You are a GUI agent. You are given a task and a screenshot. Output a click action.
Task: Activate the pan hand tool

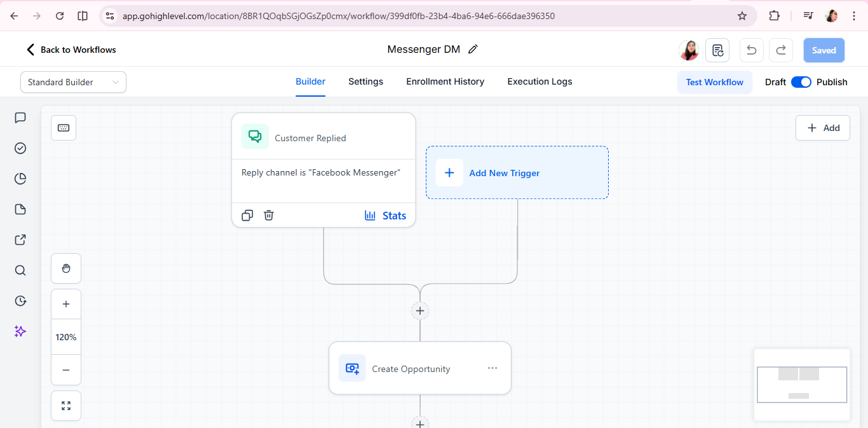(65, 268)
